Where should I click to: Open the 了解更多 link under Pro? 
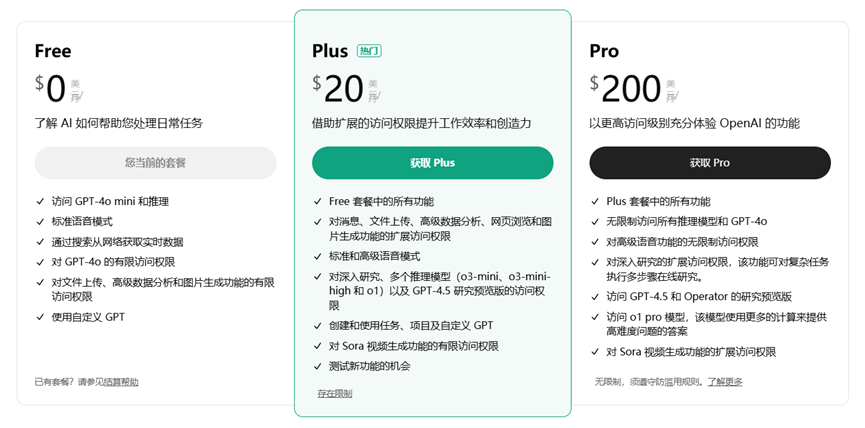tap(725, 382)
